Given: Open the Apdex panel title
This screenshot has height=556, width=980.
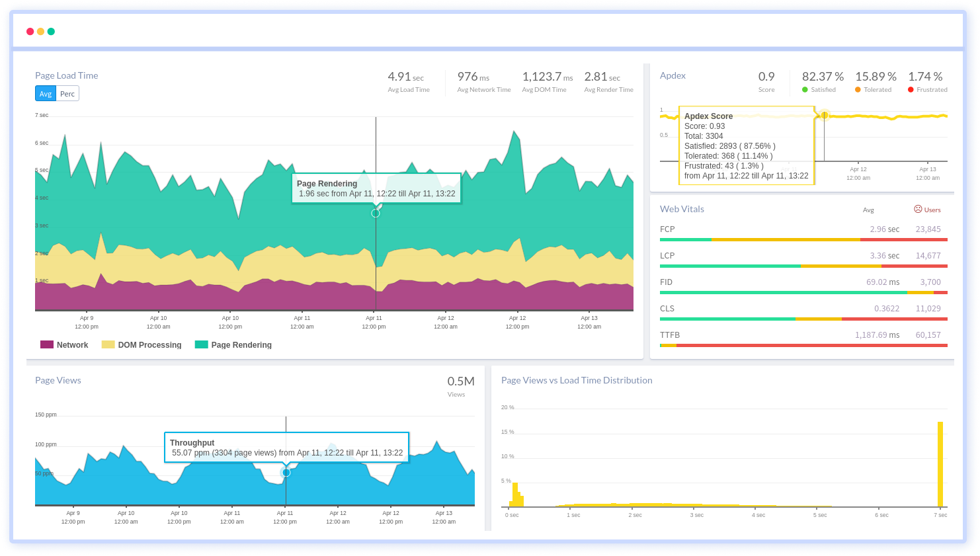Looking at the screenshot, I should (x=673, y=75).
